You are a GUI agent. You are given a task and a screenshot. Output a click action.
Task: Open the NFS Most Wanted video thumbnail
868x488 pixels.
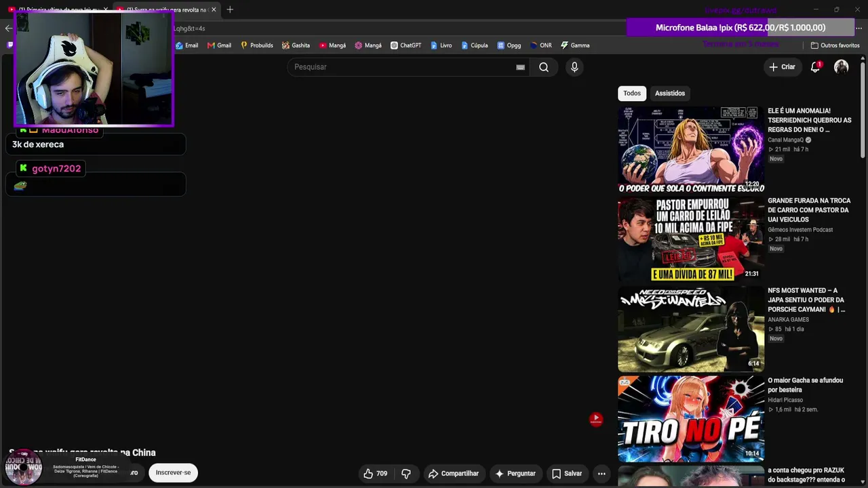point(691,329)
